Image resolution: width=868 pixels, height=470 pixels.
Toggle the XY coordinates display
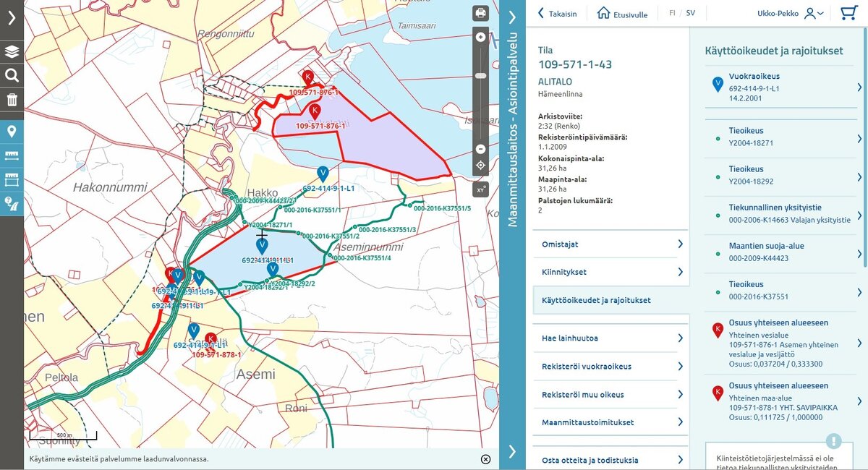coord(480,189)
